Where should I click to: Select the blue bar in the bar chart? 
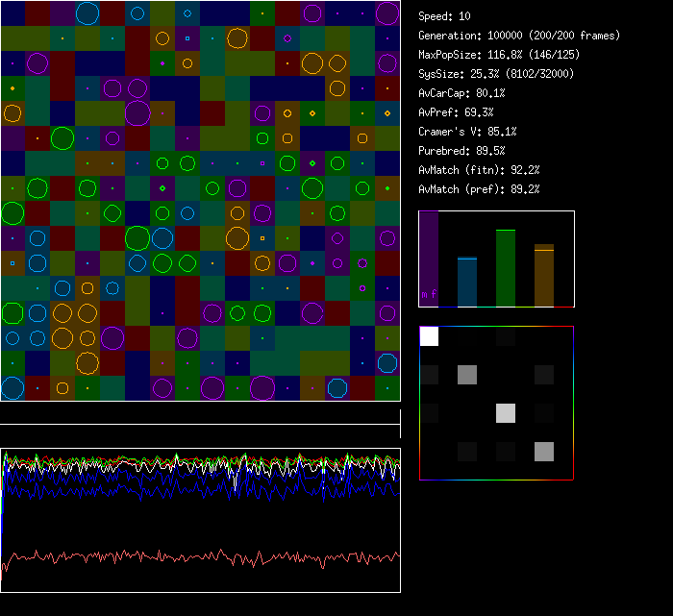467,283
